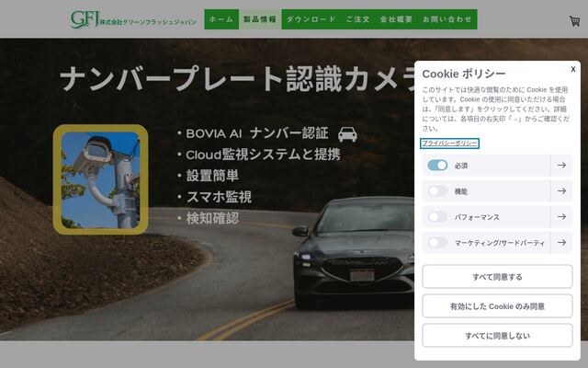
Task: Click the surveillance camera thumbnail image
Action: click(100, 179)
